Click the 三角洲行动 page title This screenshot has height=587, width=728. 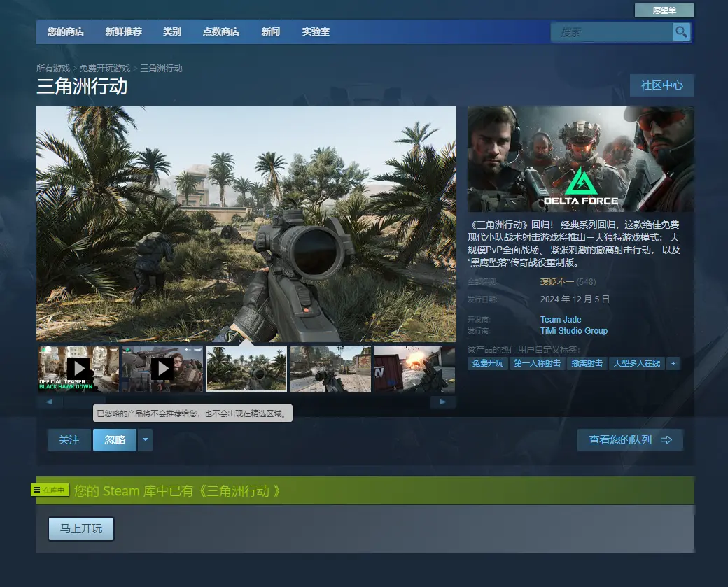pos(82,87)
